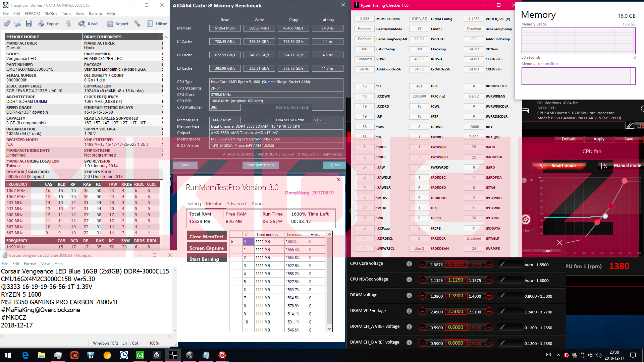Increase DRAM VPP voltage with plus button
Image resolution: width=644 pixels, height=362 pixels.
[489, 312]
